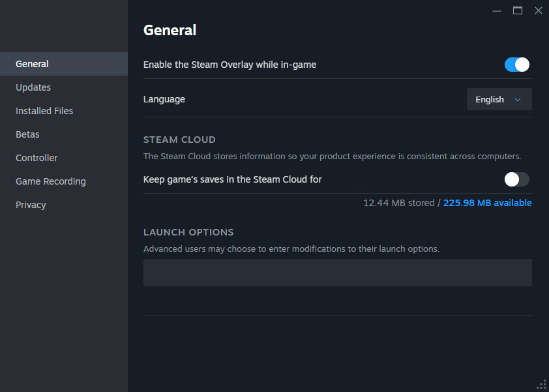Select the General section in sidebar

pyautogui.click(x=33, y=64)
